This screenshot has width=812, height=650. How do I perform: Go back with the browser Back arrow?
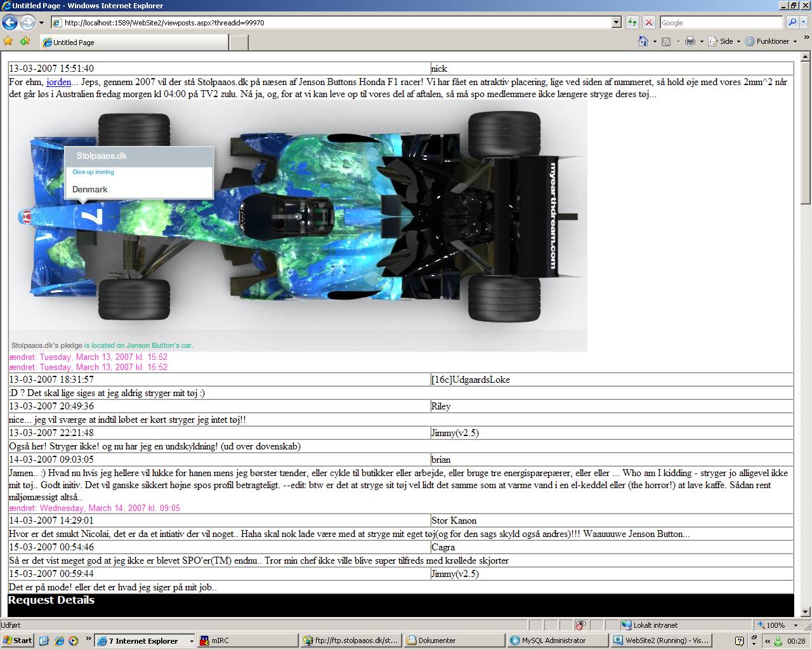[10, 23]
